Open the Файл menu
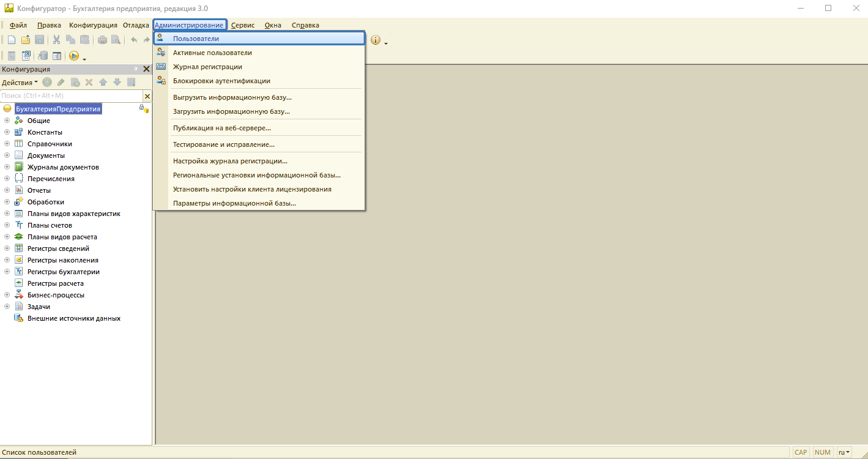 (18, 25)
